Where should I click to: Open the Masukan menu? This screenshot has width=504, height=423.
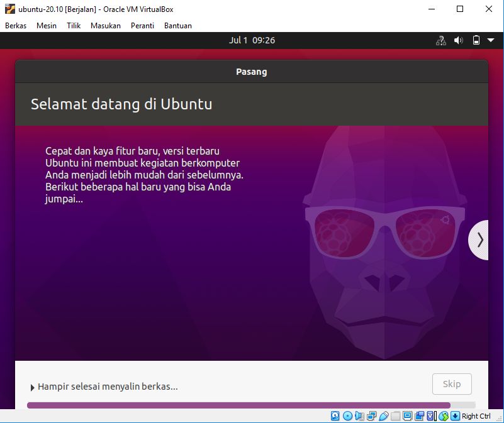pyautogui.click(x=106, y=26)
